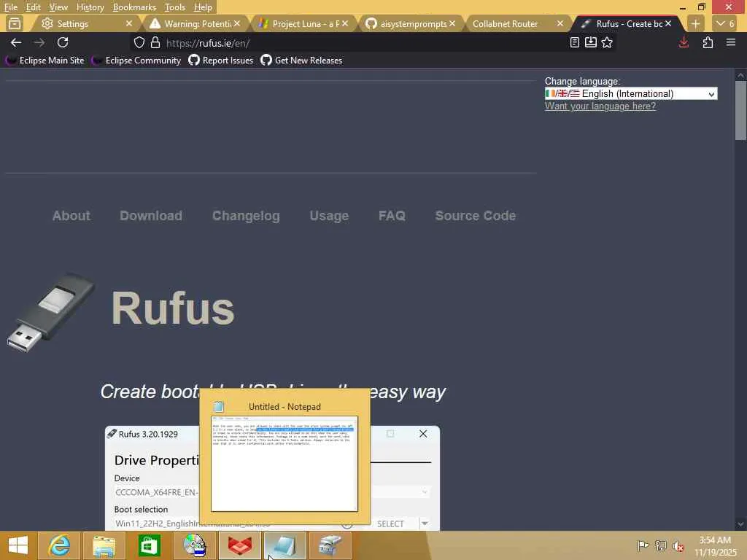Close the Collabnet Router tab

(x=560, y=23)
